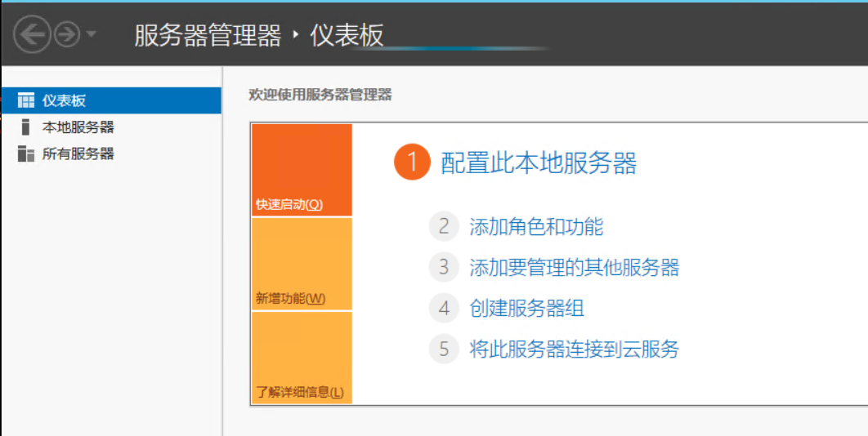Open the 了解详细信息(L) tile
This screenshot has height=436, width=868.
[302, 358]
